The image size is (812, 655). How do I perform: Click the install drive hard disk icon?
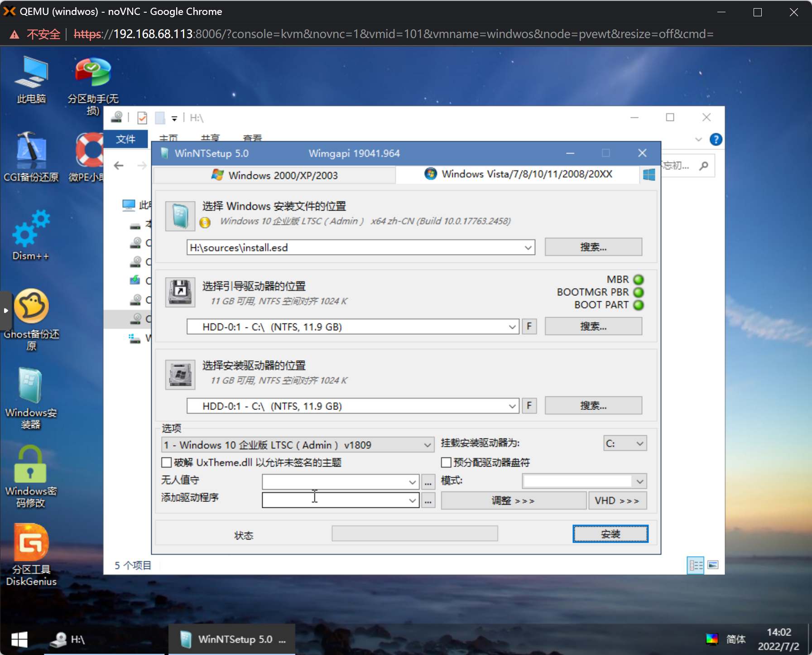(180, 375)
